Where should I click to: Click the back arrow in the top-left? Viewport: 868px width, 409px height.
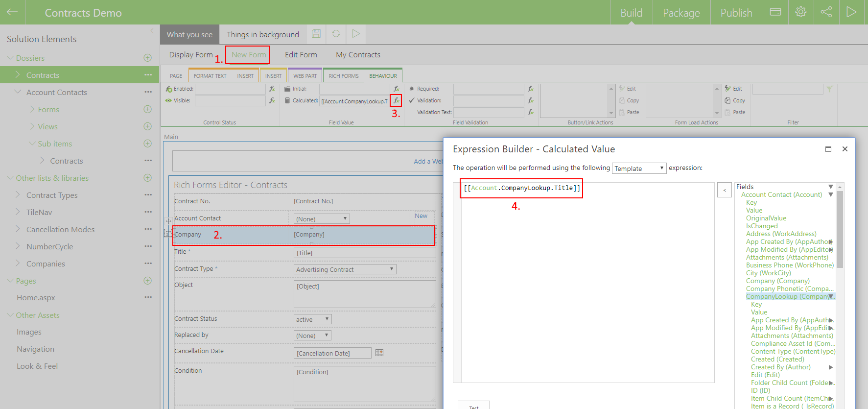pos(12,12)
